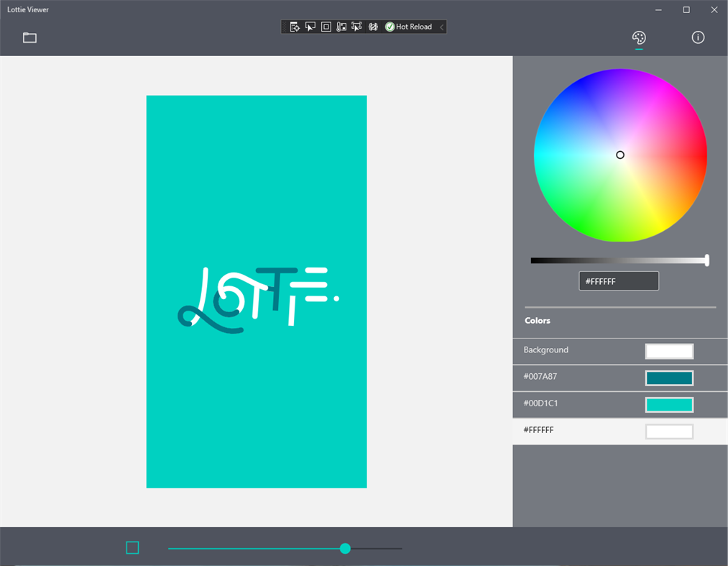This screenshot has width=728, height=566.
Task: Click the animation progress scrubber handle
Action: pos(345,548)
